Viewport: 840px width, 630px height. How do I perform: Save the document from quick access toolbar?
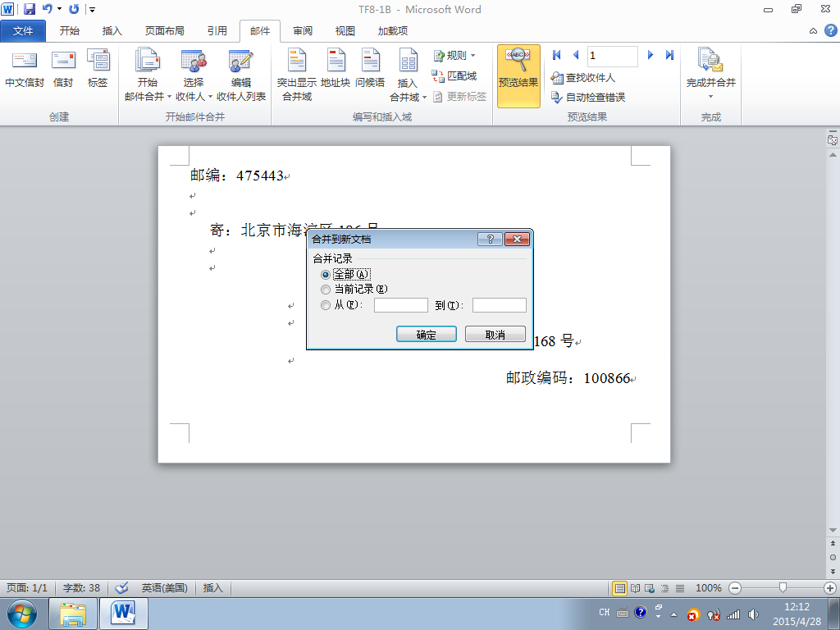click(30, 9)
